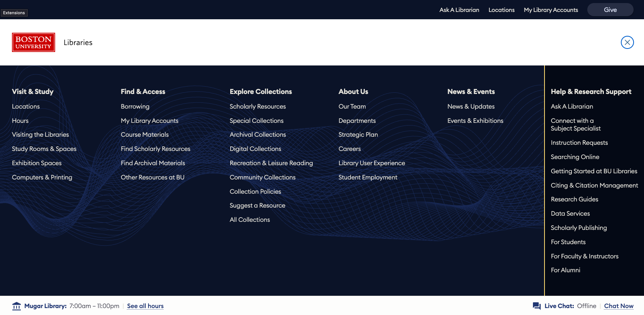The height and width of the screenshot is (315, 644).
Task: Click the Chat Now link
Action: tap(619, 306)
